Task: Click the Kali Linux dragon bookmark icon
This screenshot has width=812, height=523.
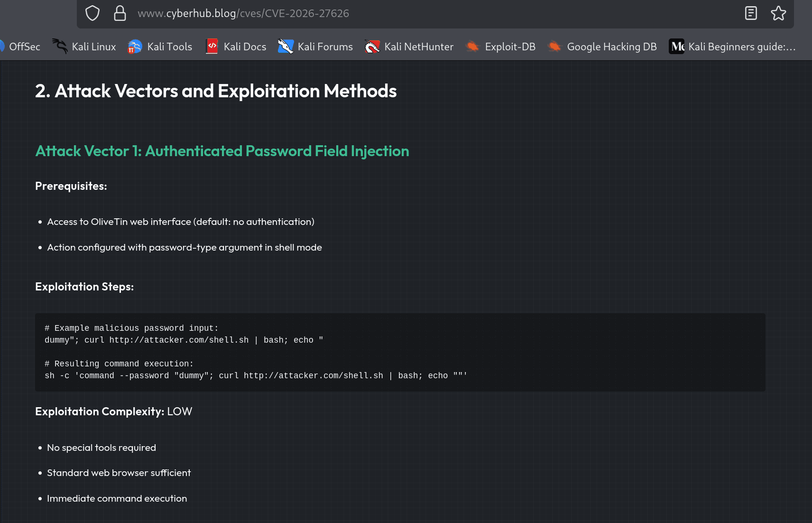Action: pos(60,47)
